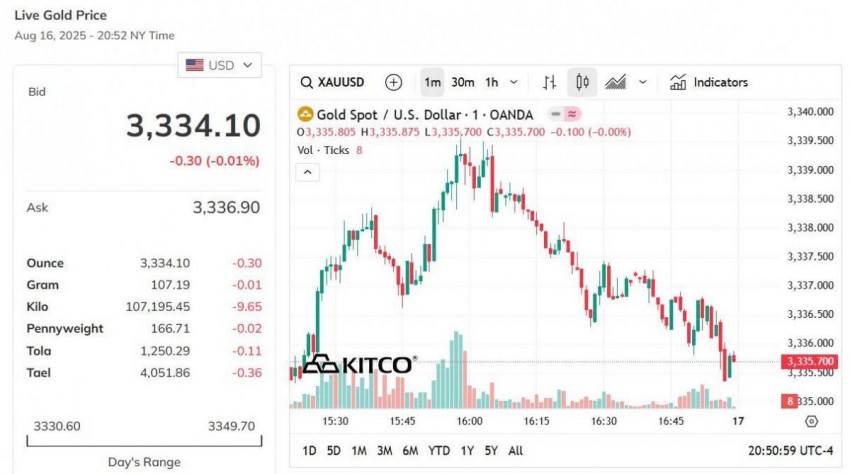This screenshot has height=474, width=850.
Task: Select the 5Y date range
Action: tap(490, 451)
